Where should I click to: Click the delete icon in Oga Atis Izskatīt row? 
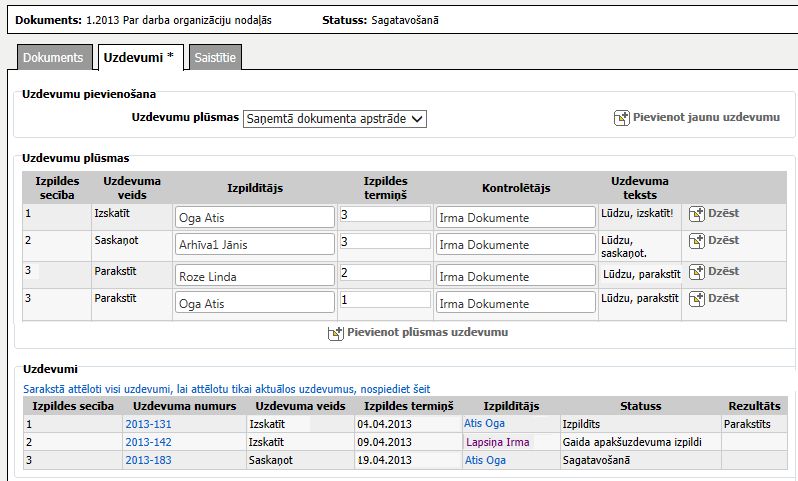[x=698, y=214]
